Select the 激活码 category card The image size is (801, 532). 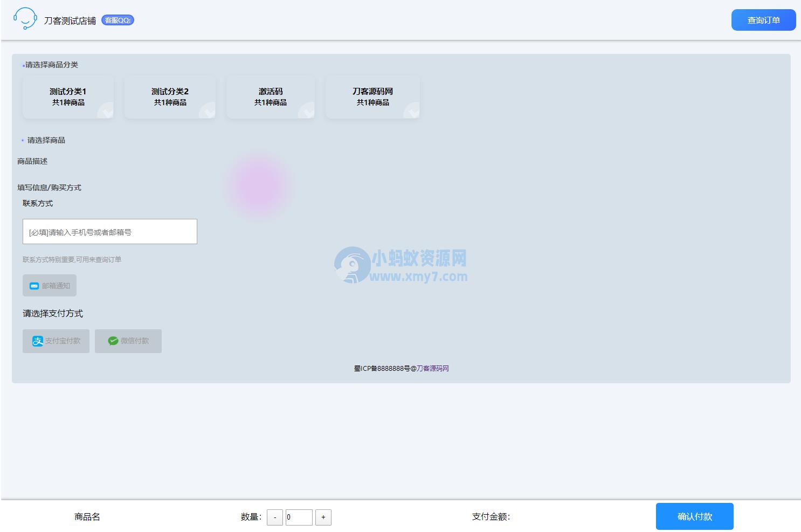pos(271,96)
